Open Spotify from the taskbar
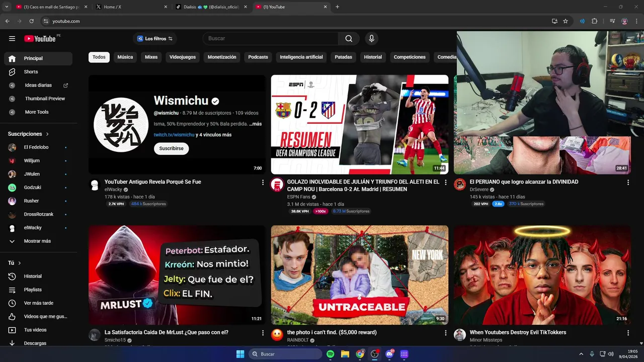 click(331, 354)
